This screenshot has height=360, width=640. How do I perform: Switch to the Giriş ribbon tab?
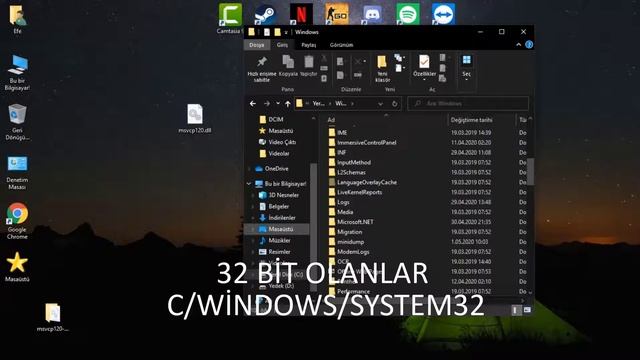tap(282, 45)
